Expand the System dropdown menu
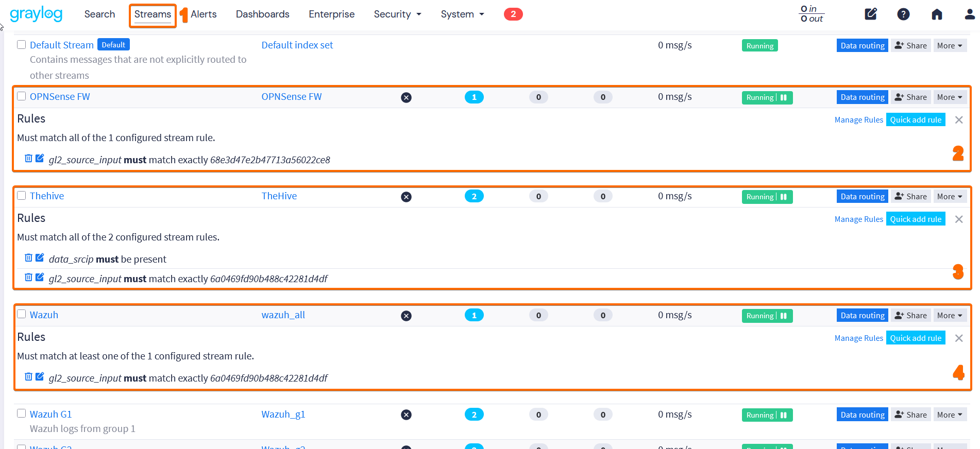This screenshot has height=449, width=980. pyautogui.click(x=462, y=14)
